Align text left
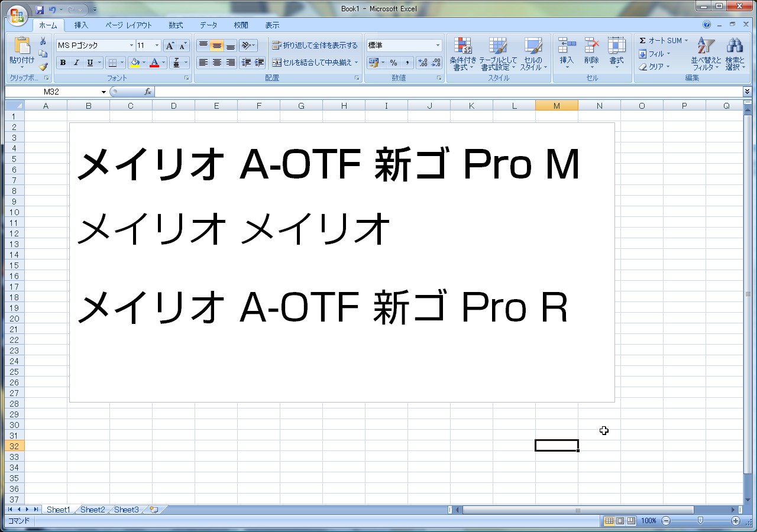The image size is (757, 532). tap(203, 63)
